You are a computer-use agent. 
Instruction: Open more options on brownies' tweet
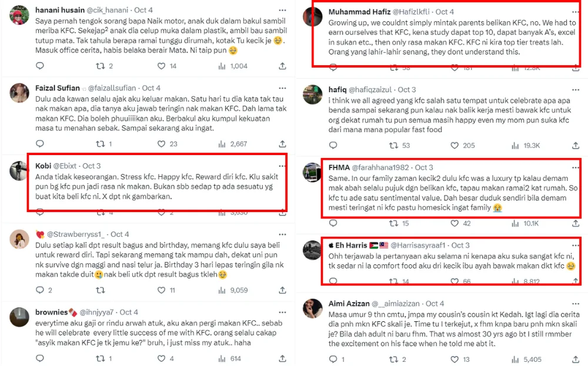pos(282,312)
